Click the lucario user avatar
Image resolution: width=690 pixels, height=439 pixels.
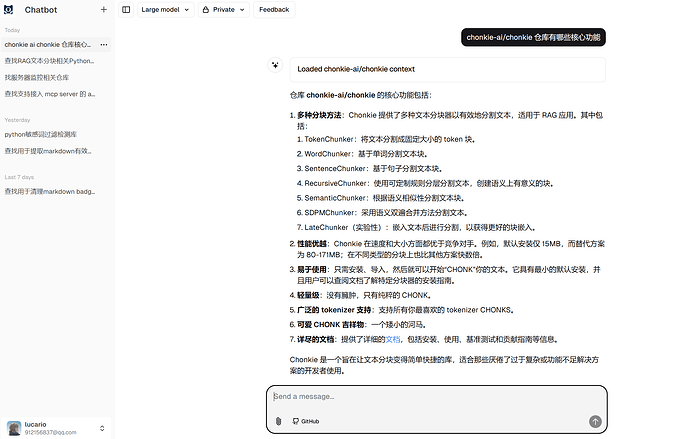pos(14,428)
